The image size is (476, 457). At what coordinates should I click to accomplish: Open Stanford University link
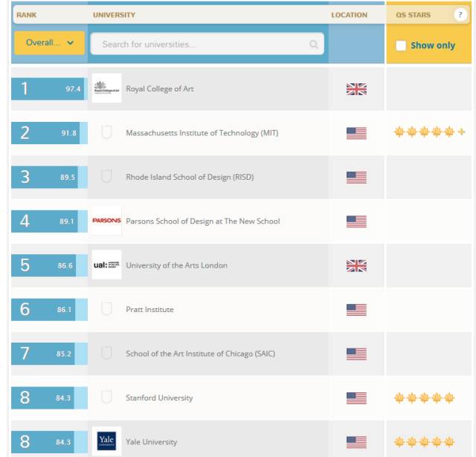click(x=159, y=398)
